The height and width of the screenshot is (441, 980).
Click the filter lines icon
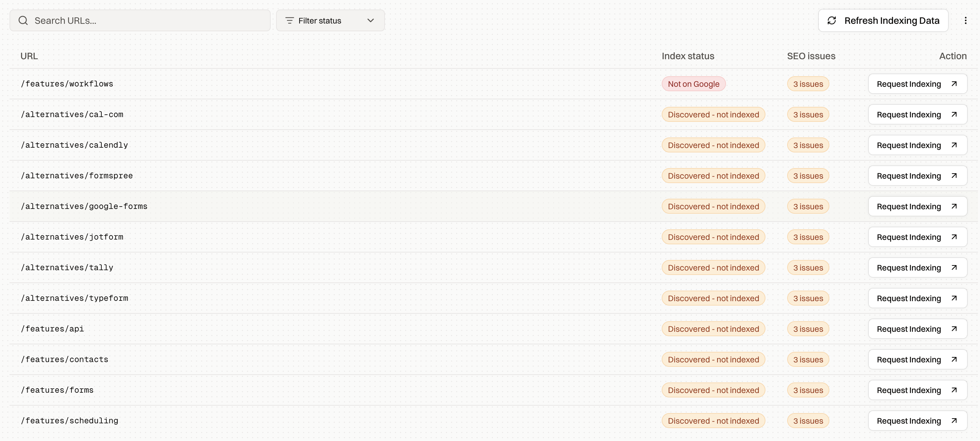[289, 20]
